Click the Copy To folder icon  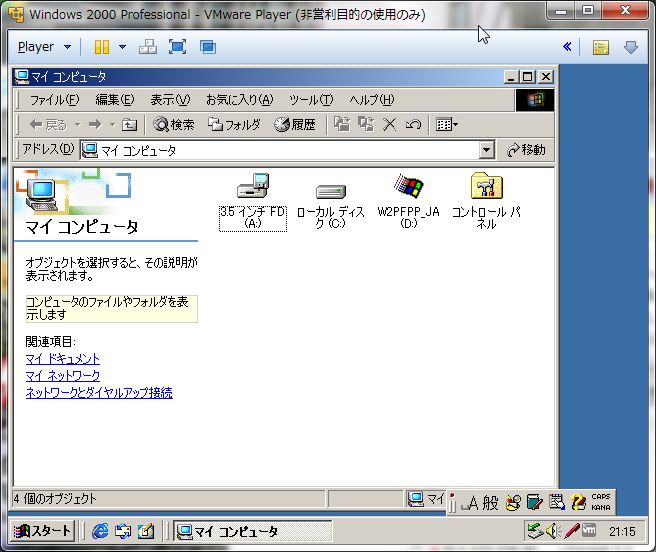click(366, 124)
